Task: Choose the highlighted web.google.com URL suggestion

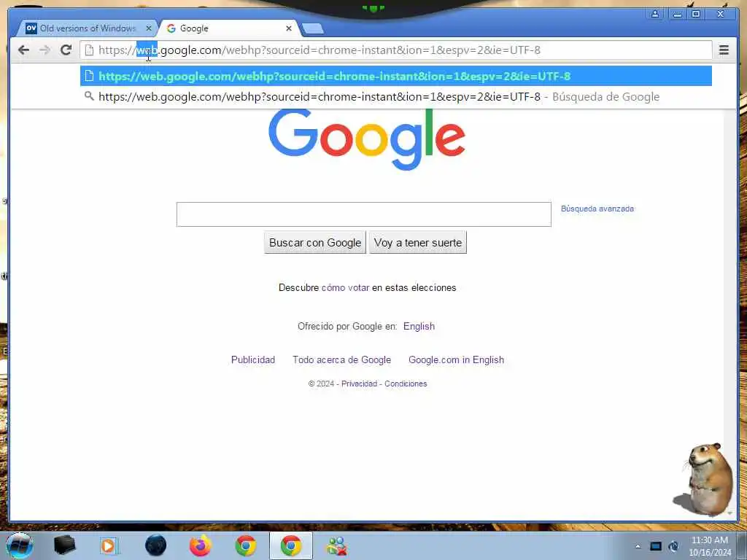Action: 396,76
